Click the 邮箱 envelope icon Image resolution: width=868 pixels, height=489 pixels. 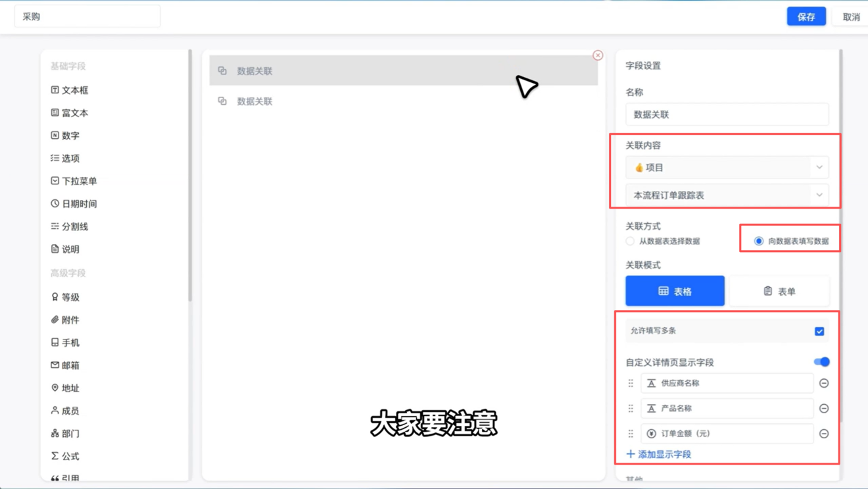tap(55, 365)
